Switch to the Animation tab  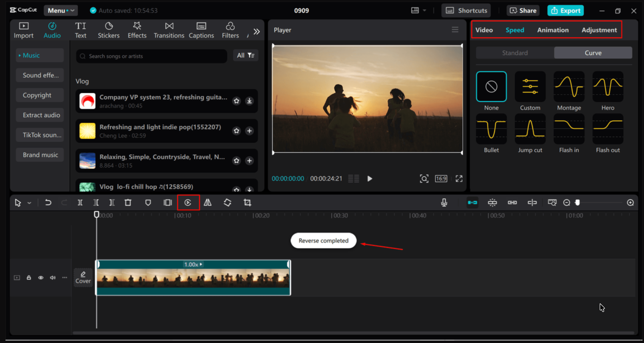[553, 30]
